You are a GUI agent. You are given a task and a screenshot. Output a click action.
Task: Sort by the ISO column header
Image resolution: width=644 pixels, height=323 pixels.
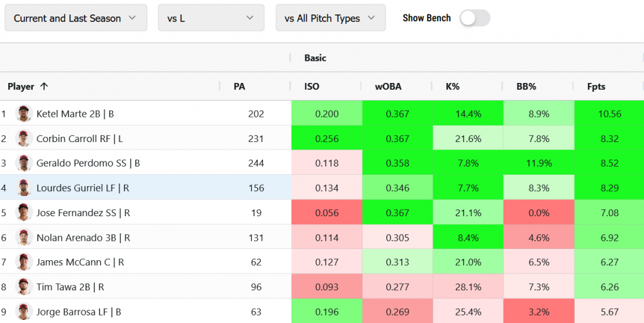312,87
